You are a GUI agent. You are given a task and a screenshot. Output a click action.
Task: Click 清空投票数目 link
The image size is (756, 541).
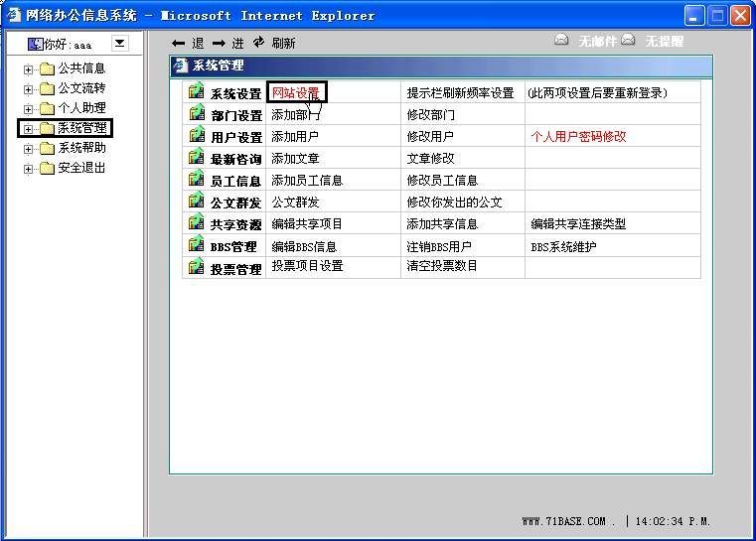pyautogui.click(x=442, y=266)
